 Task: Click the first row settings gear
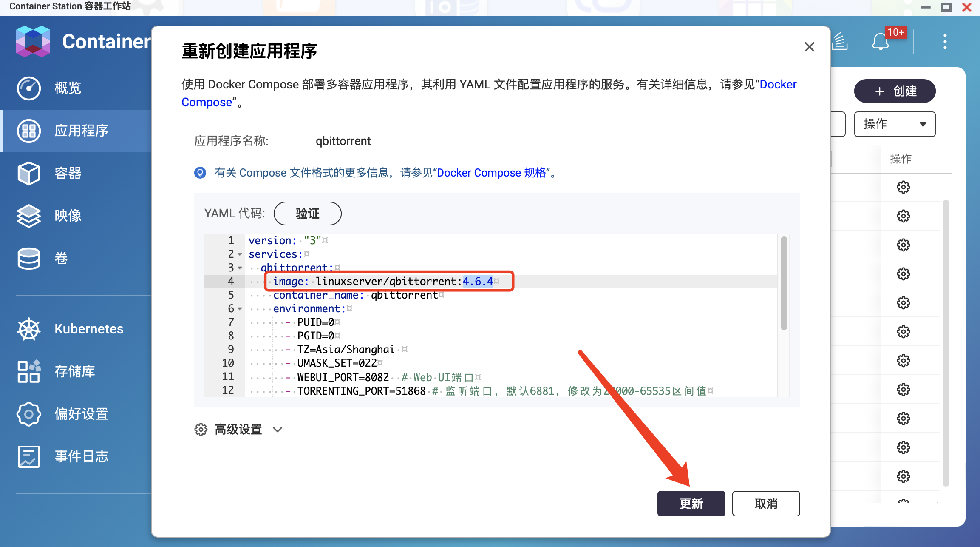(904, 187)
